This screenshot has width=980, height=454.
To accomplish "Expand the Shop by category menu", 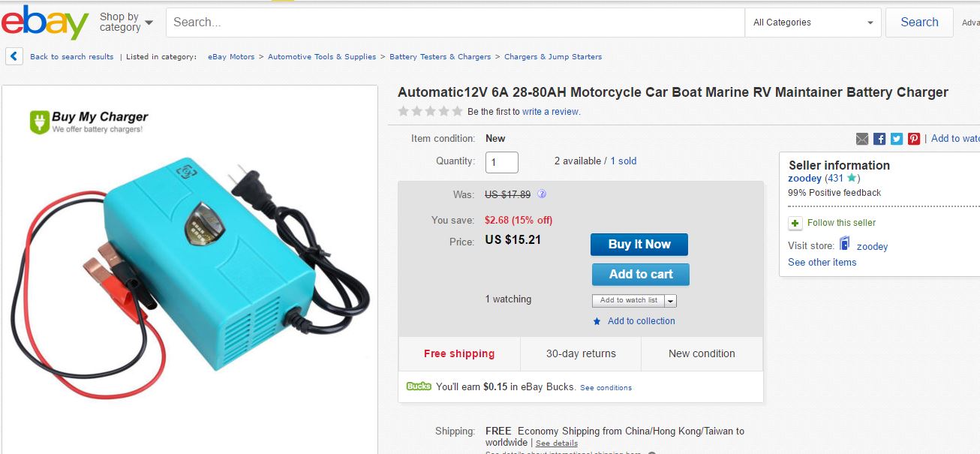I will tap(126, 23).
